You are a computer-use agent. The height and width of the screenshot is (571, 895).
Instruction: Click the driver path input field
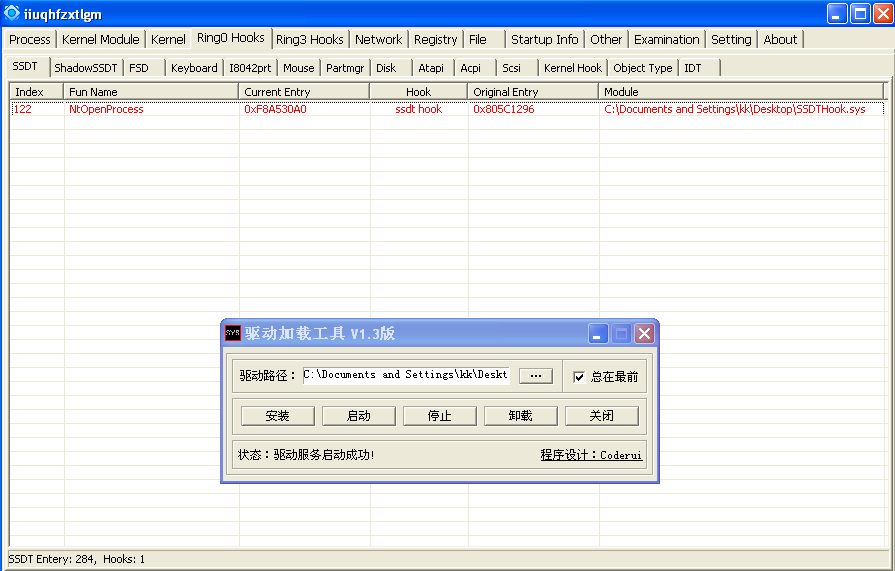406,375
